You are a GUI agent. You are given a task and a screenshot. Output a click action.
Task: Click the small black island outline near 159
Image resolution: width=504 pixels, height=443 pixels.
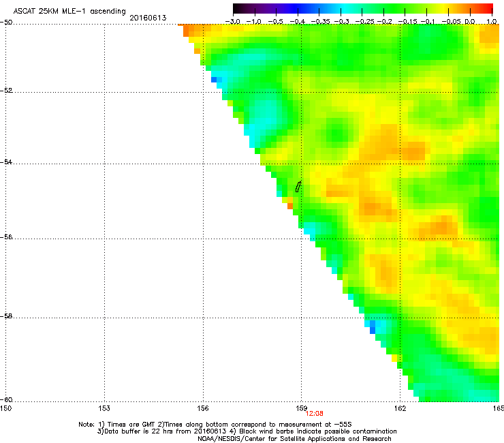tap(298, 187)
